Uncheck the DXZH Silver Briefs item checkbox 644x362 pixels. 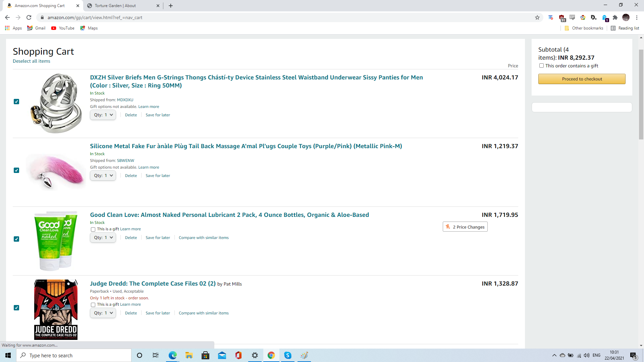click(x=16, y=102)
